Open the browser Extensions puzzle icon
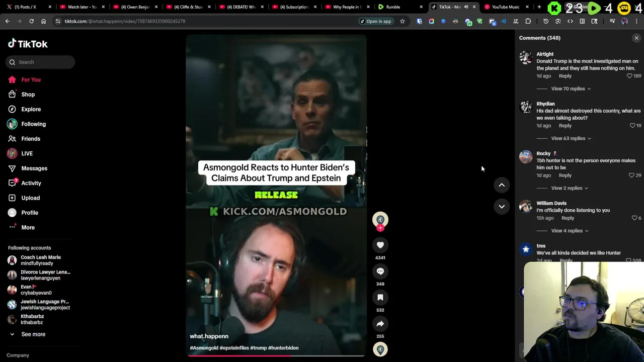This screenshot has height=362, width=644. pos(528,21)
